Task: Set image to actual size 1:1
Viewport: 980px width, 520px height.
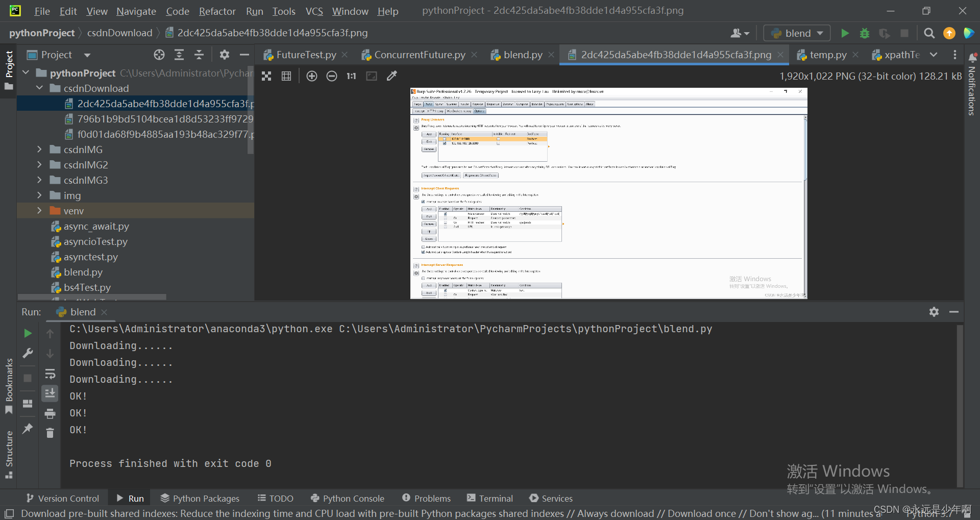Action: pos(352,76)
